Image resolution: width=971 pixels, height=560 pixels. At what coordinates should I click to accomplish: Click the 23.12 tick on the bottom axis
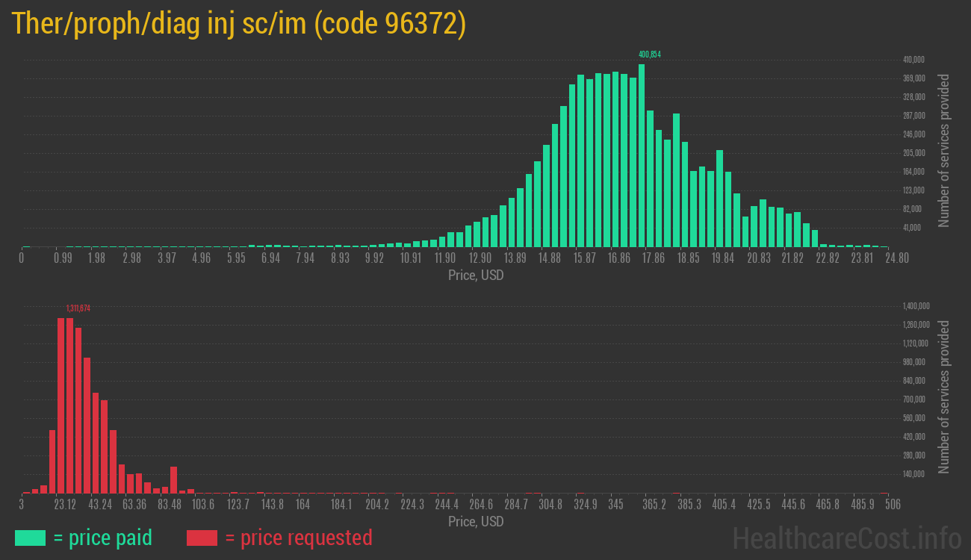pos(65,505)
